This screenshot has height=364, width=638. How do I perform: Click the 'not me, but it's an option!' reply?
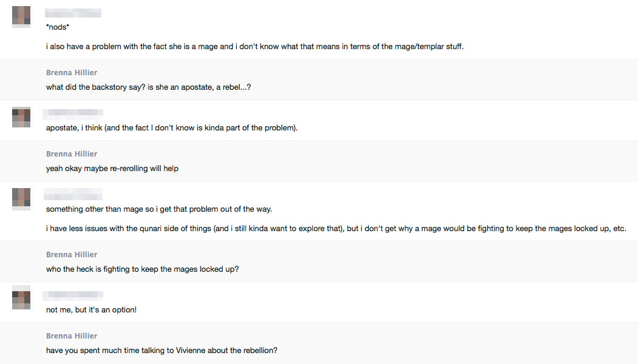coord(92,310)
